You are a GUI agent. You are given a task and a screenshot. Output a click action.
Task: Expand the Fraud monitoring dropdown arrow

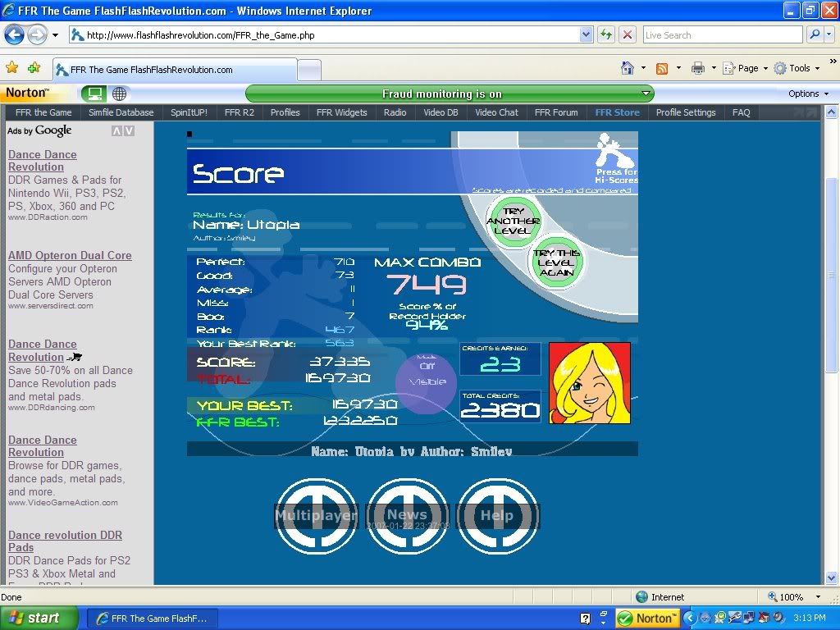pyautogui.click(x=646, y=94)
